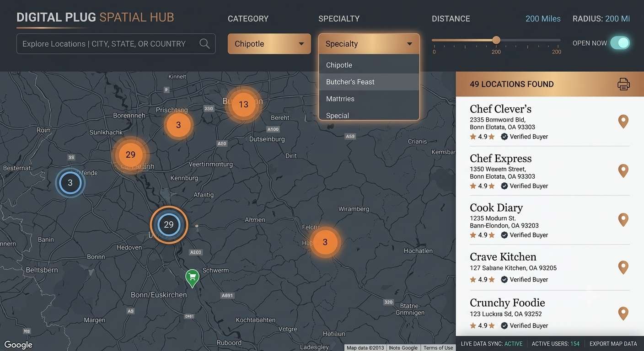Toggle the Open Now switch
This screenshot has width=644, height=351.
pyautogui.click(x=620, y=43)
